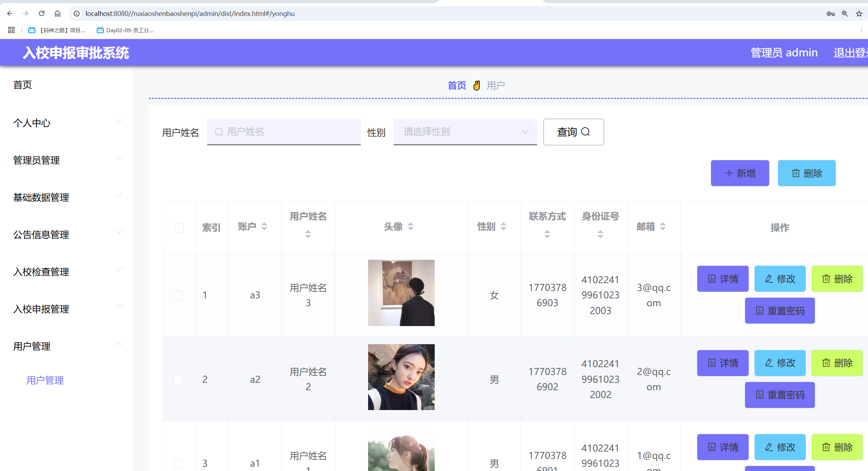
Task: Sort the 邮箱 column by its sort icon
Action: 663,226
